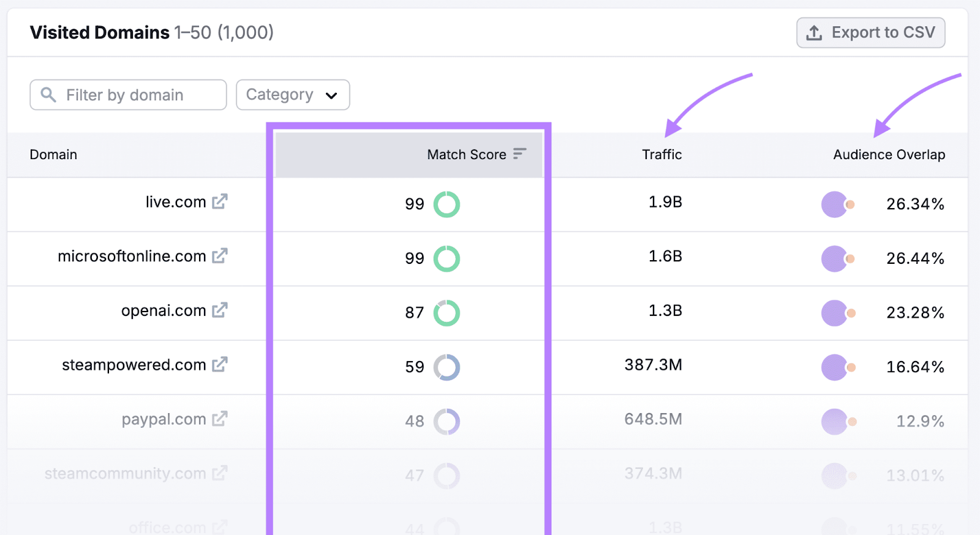Viewport: 980px width, 535px height.
Task: Click the Match Score sort icon
Action: point(519,154)
